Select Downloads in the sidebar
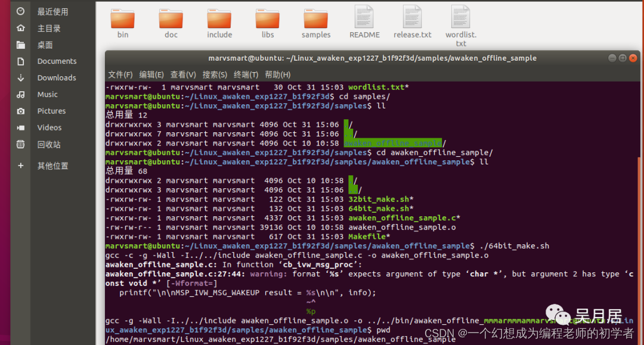 pyautogui.click(x=57, y=77)
